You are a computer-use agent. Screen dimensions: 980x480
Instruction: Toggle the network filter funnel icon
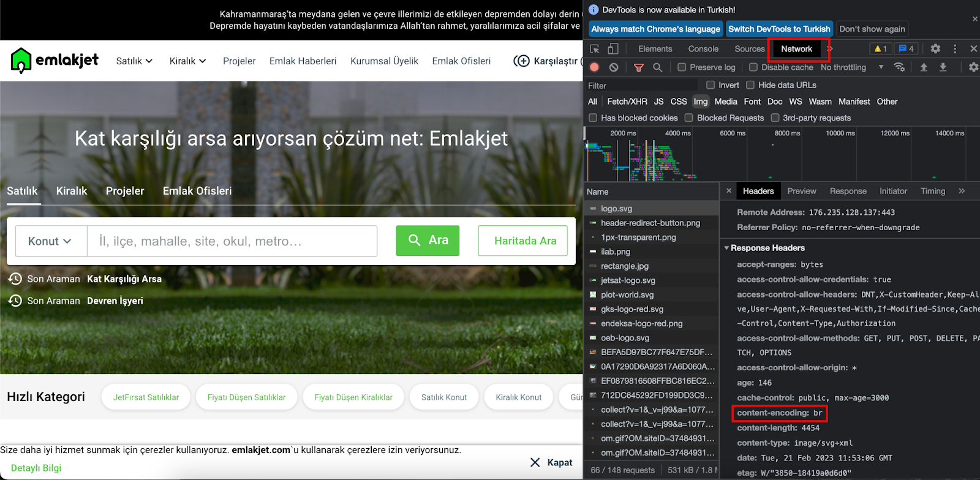click(x=638, y=67)
